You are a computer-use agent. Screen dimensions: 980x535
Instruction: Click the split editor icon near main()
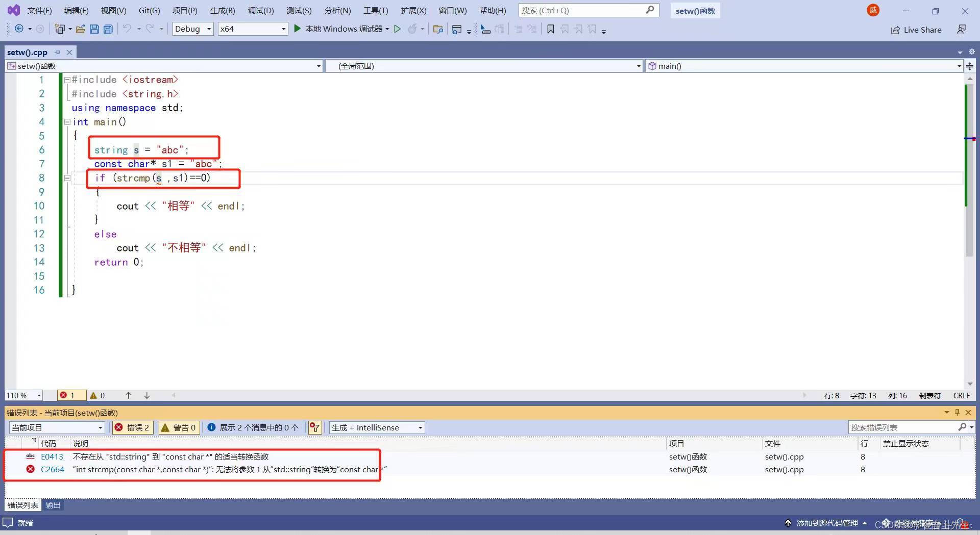tap(970, 66)
